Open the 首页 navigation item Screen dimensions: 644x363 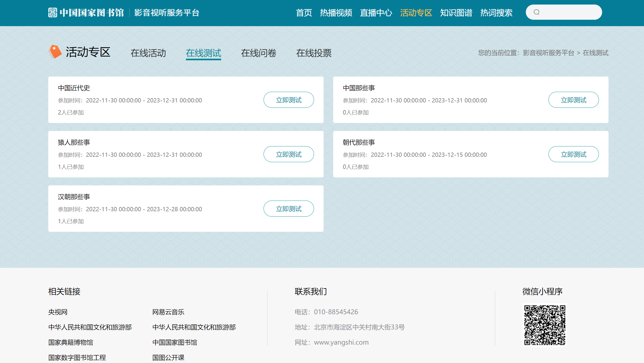(x=304, y=13)
